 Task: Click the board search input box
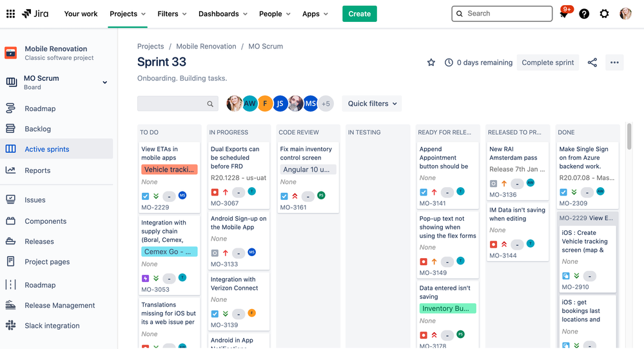point(177,104)
